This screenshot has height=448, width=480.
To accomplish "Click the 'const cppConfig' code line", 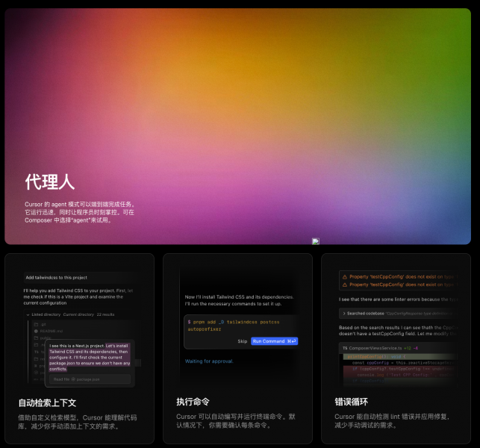I will (x=404, y=363).
